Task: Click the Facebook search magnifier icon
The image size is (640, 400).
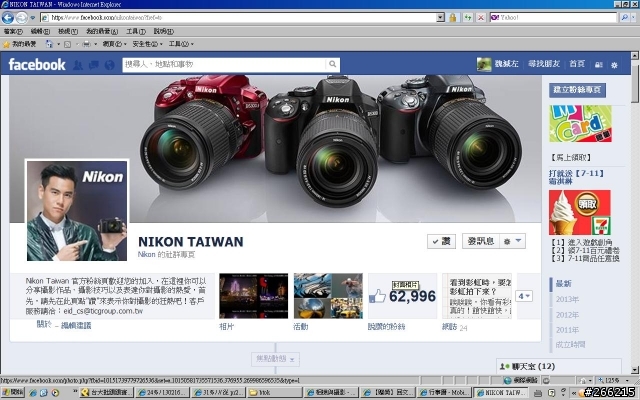Action: (333, 64)
